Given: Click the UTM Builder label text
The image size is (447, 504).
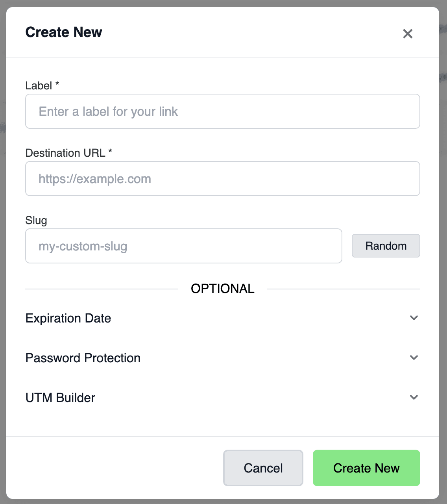Looking at the screenshot, I should click(60, 397).
